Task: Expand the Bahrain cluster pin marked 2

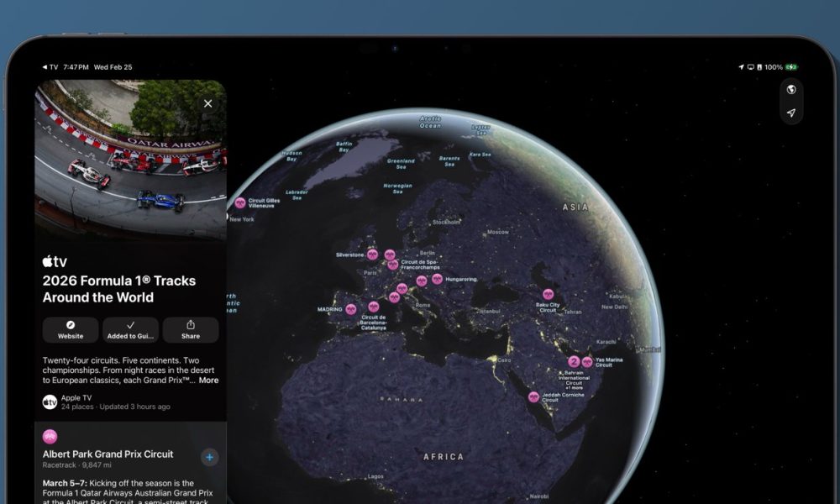Action: click(x=575, y=362)
